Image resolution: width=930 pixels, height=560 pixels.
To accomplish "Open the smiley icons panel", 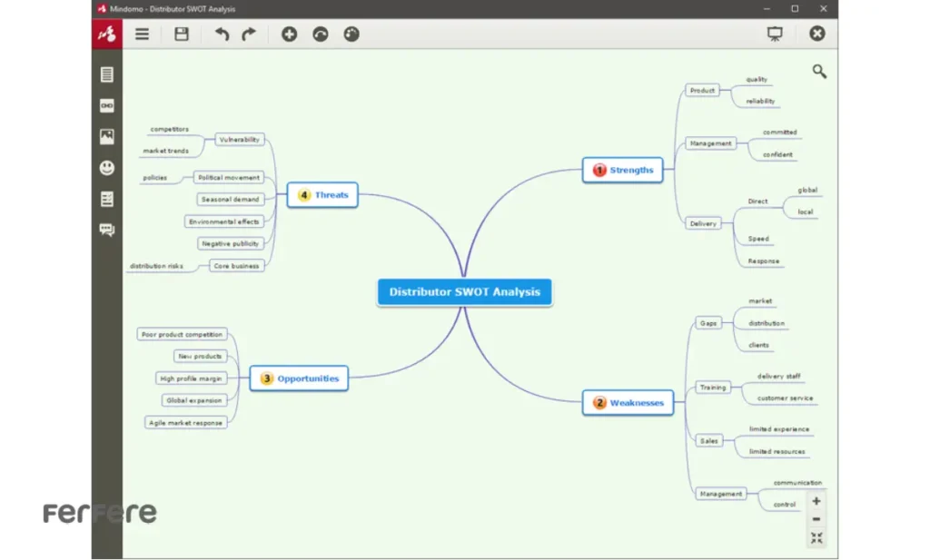I will point(107,168).
